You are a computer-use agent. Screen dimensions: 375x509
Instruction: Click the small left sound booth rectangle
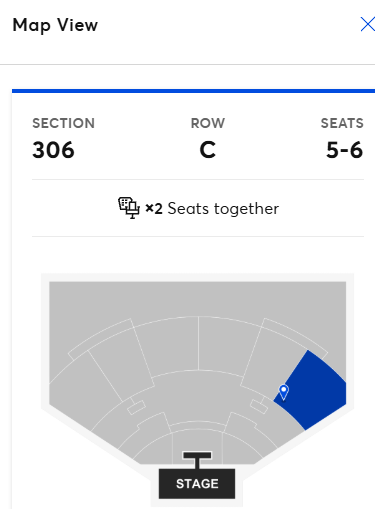tap(136, 407)
